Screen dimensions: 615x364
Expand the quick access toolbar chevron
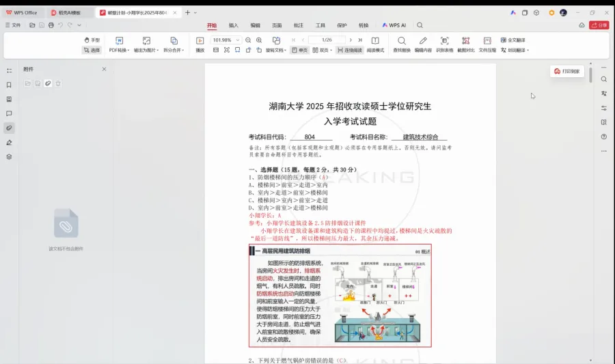79,25
